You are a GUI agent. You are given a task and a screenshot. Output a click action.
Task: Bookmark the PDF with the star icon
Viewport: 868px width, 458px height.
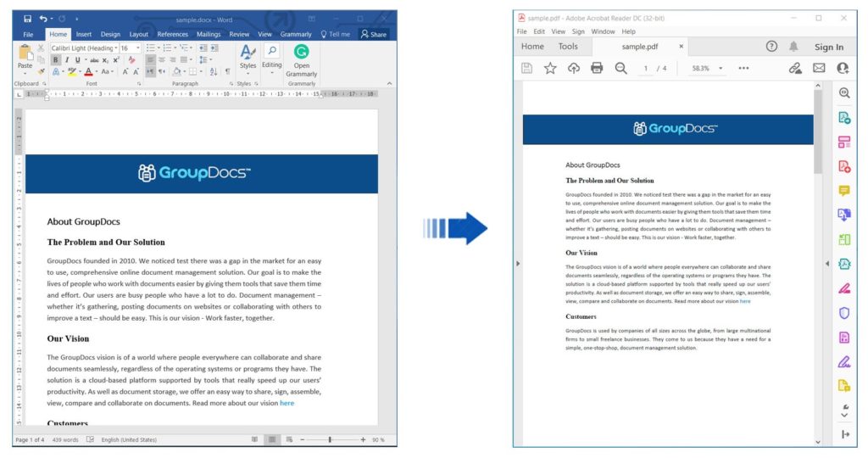[550, 68]
